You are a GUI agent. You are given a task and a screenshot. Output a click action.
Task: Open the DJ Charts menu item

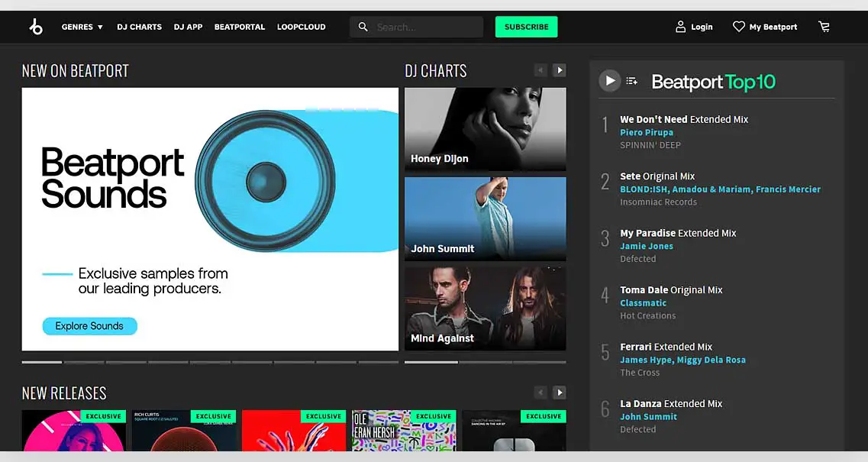[139, 27]
